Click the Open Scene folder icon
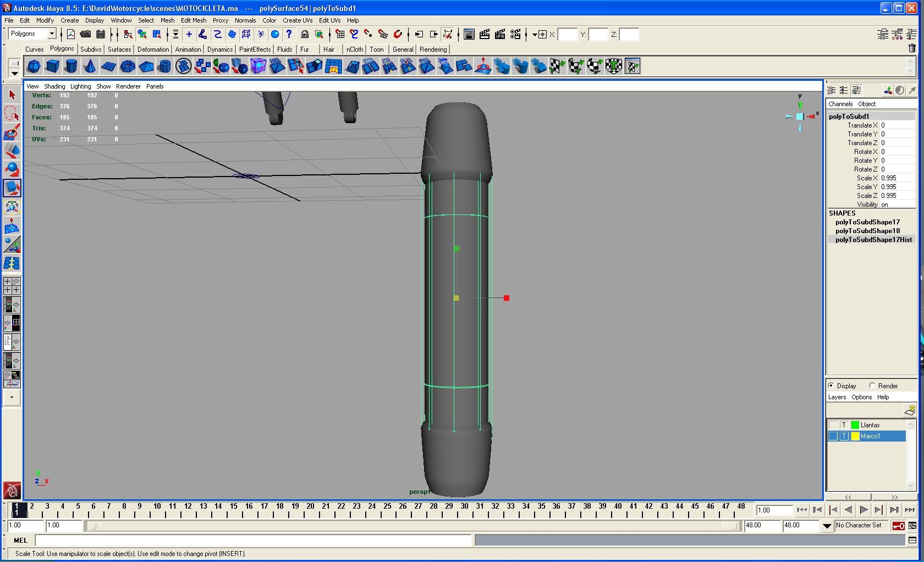 (85, 34)
